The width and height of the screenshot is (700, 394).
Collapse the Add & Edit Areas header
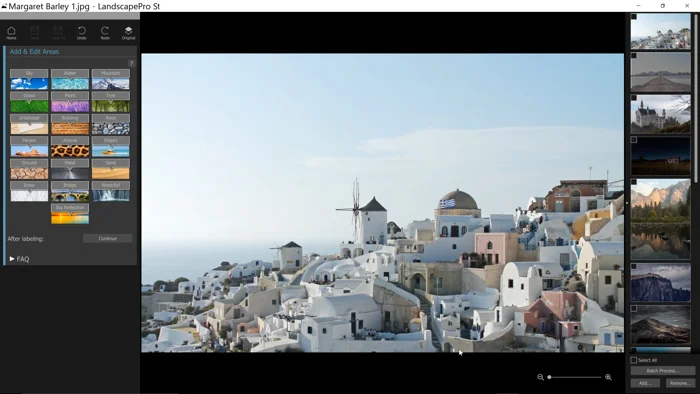pos(34,51)
